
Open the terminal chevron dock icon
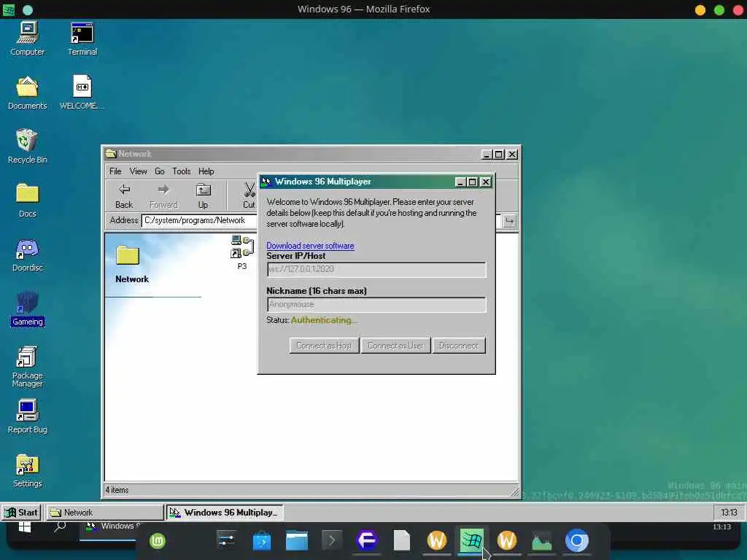(332, 540)
